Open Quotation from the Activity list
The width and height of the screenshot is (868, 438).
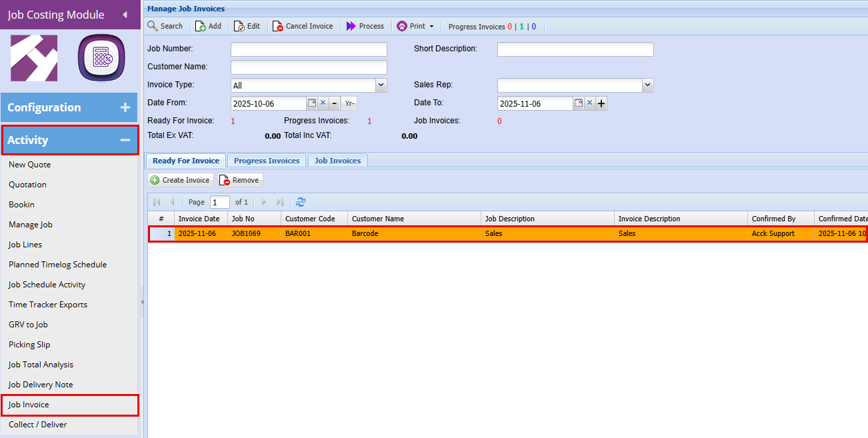(x=27, y=185)
